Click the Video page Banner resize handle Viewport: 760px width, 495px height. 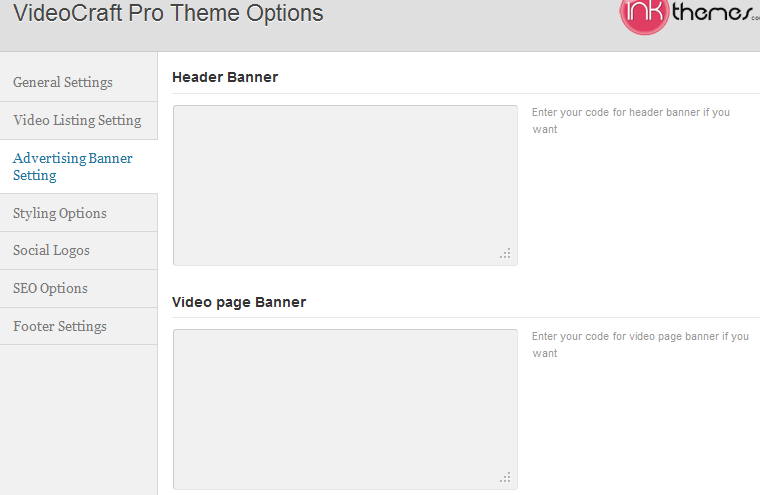point(505,478)
